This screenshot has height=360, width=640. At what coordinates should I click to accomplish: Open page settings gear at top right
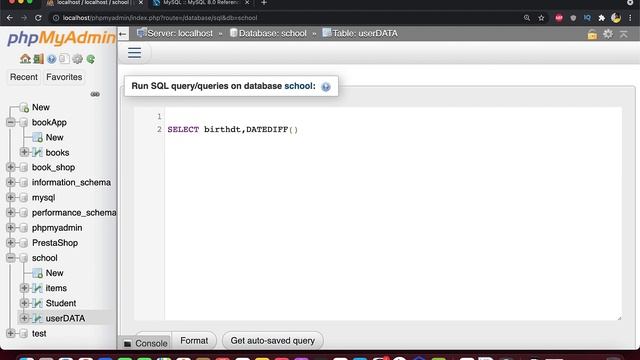[x=608, y=34]
